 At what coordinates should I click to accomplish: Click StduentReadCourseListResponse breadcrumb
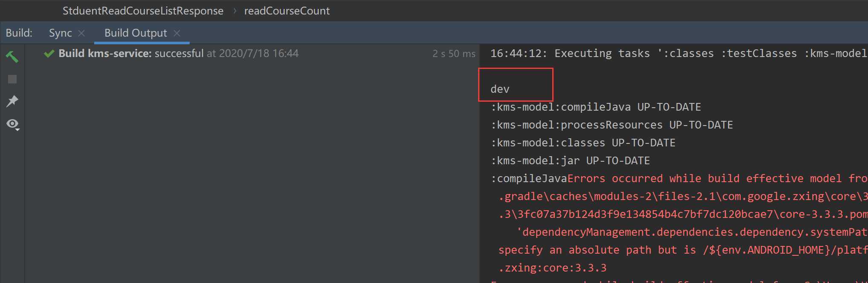tap(143, 11)
